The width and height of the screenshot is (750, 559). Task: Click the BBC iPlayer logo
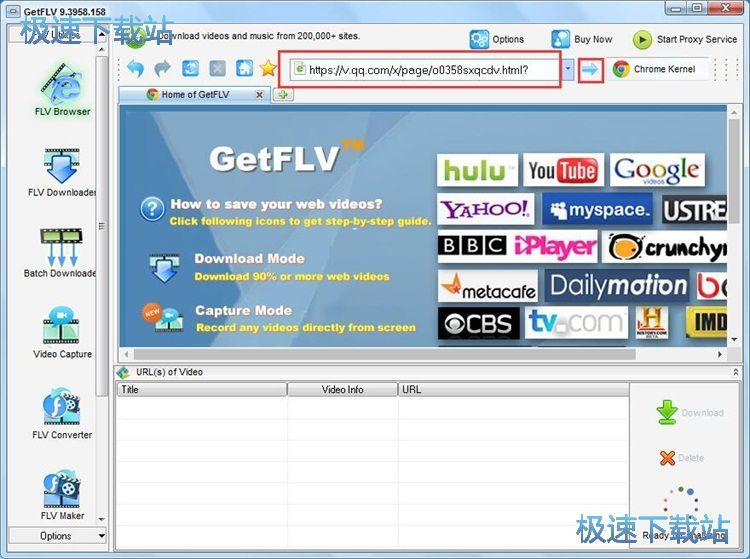point(517,246)
